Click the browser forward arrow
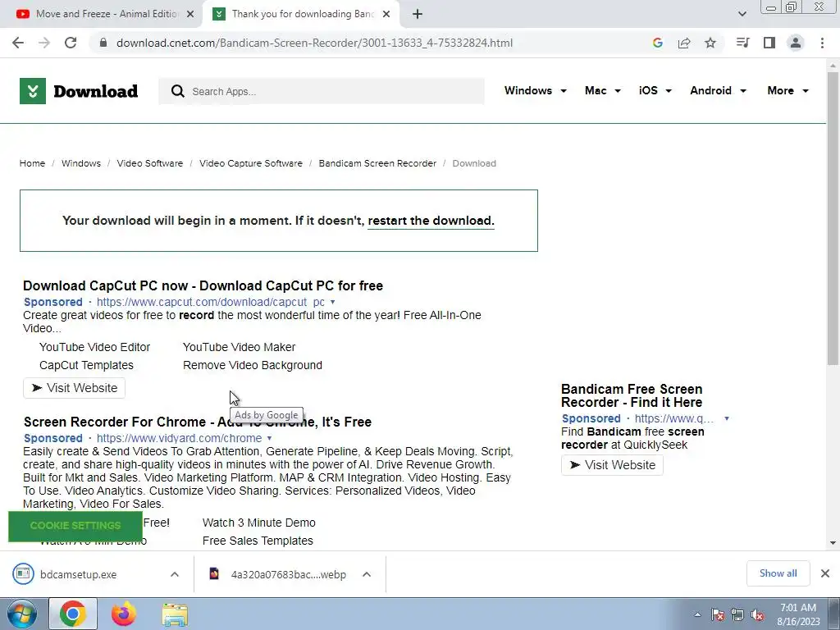Viewport: 840px width, 630px height. 44,43
